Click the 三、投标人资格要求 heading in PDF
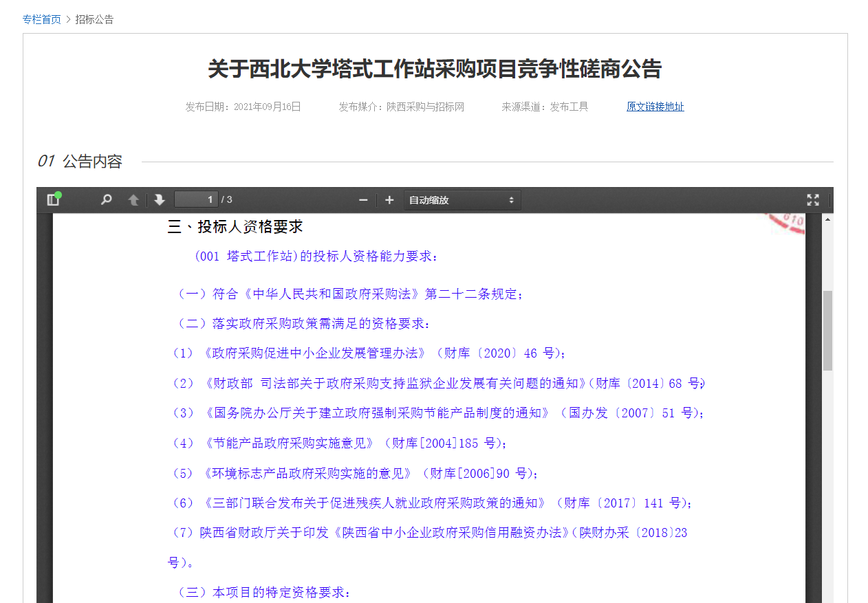The width and height of the screenshot is (868, 603). point(235,227)
